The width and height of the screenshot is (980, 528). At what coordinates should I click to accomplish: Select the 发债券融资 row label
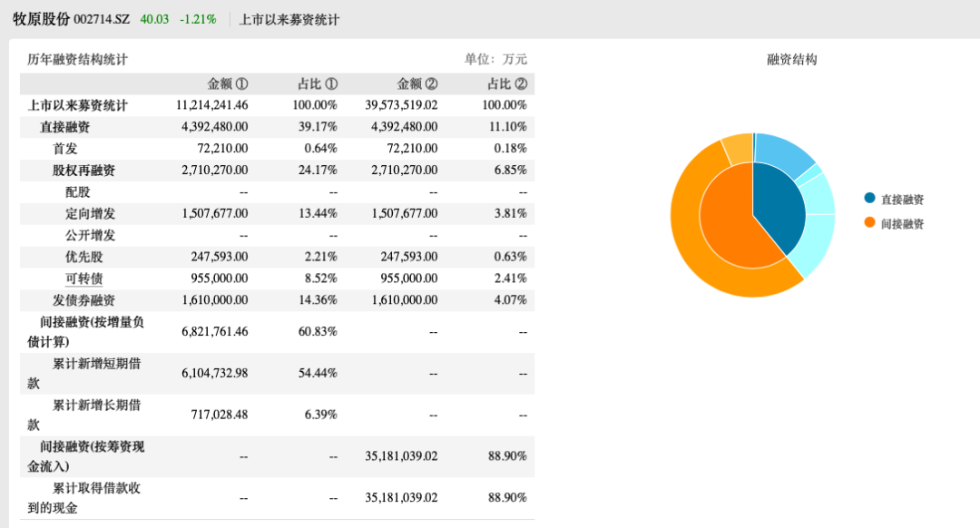83,300
